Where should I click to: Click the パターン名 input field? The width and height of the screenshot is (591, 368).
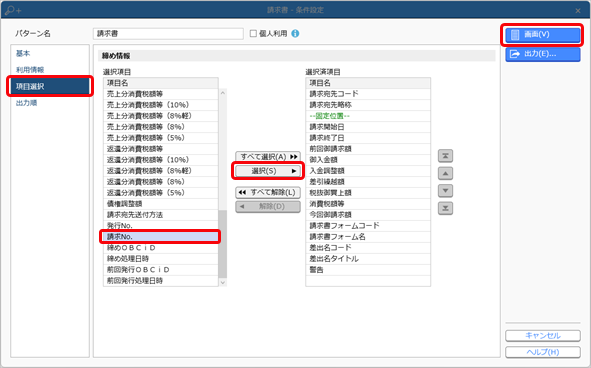[x=168, y=34]
